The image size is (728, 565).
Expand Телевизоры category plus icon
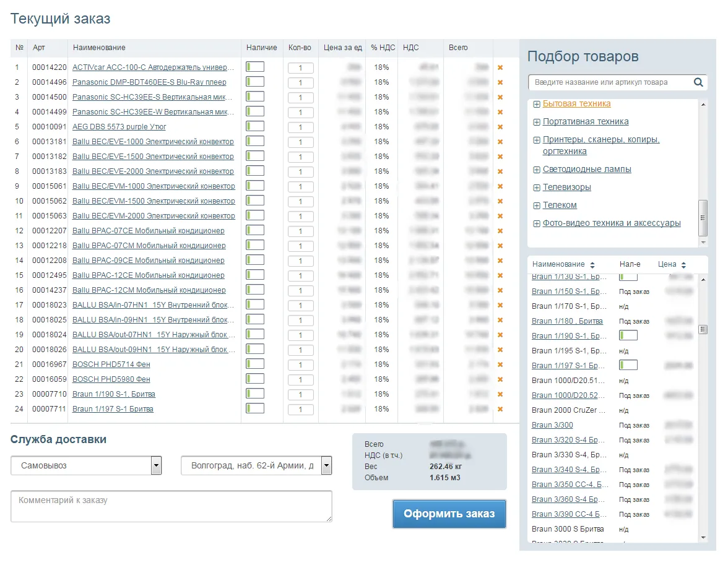[x=536, y=188]
